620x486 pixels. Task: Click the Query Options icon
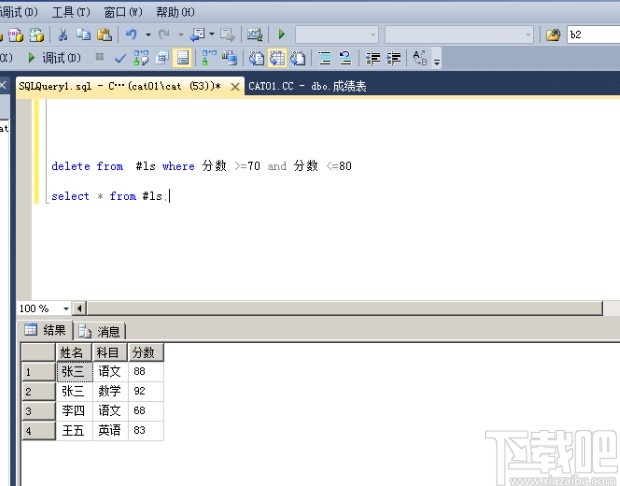(x=162, y=58)
